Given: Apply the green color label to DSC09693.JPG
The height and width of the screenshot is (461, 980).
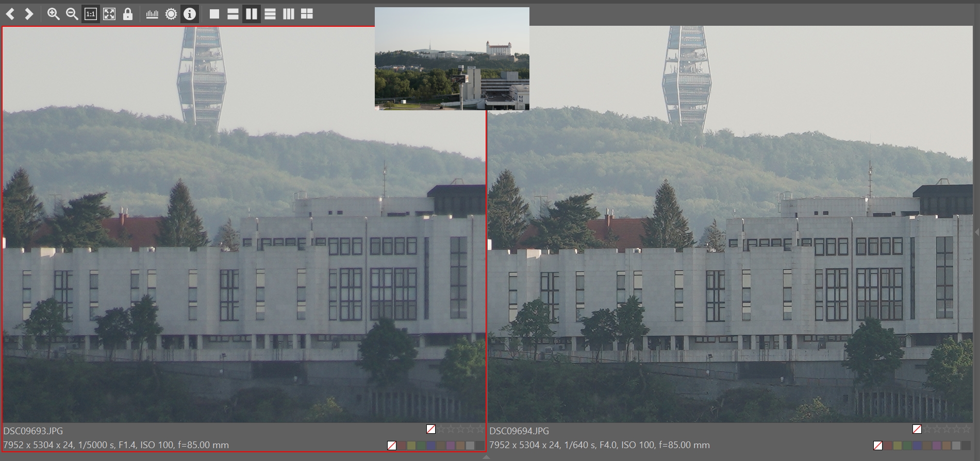Looking at the screenshot, I should click(421, 446).
